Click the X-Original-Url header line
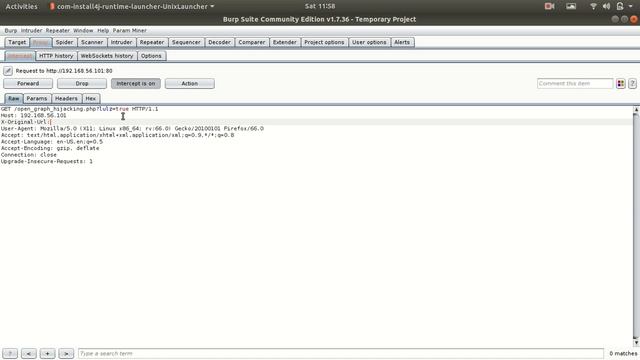The width and height of the screenshot is (640, 360). (26, 122)
